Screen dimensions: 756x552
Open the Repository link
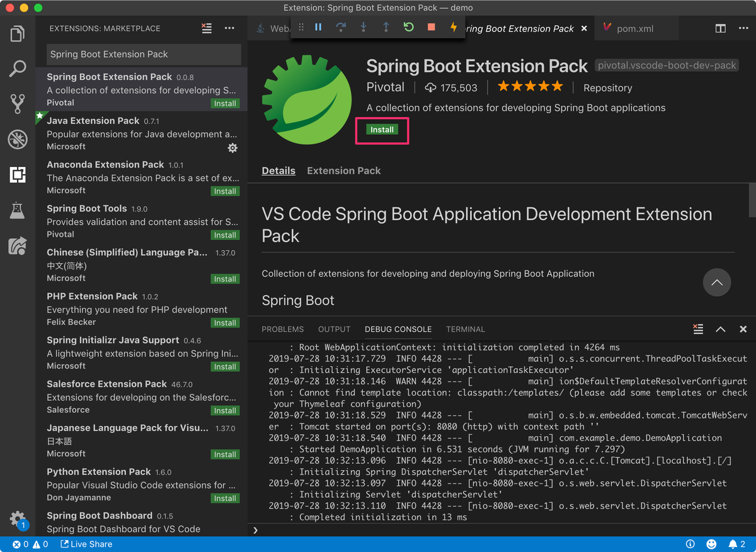pos(607,88)
